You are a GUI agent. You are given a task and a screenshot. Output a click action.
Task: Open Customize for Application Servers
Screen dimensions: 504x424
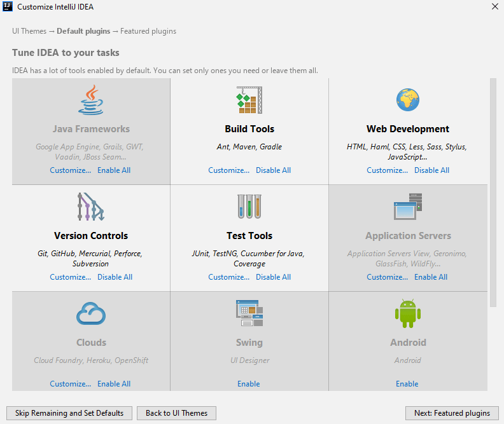coord(388,277)
